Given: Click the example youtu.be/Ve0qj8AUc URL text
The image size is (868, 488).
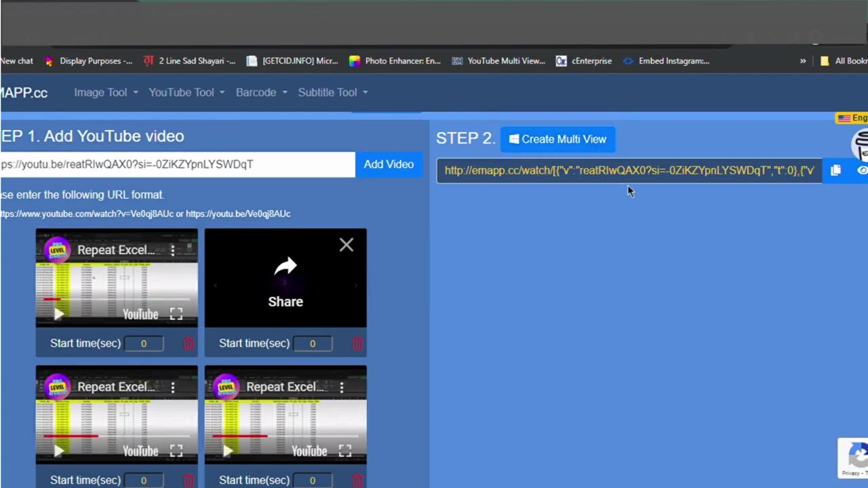Looking at the screenshot, I should tap(238, 213).
